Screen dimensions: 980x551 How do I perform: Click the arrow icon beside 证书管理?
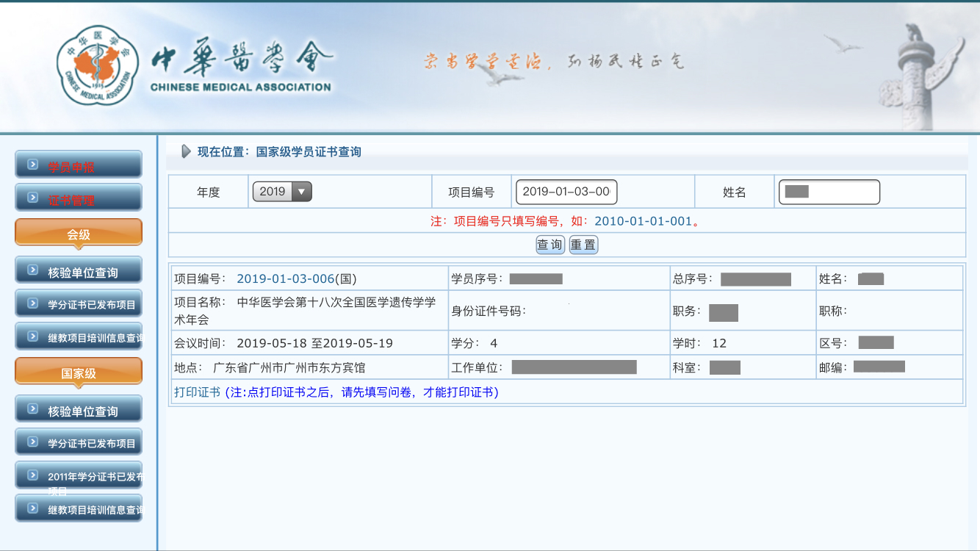pyautogui.click(x=32, y=198)
